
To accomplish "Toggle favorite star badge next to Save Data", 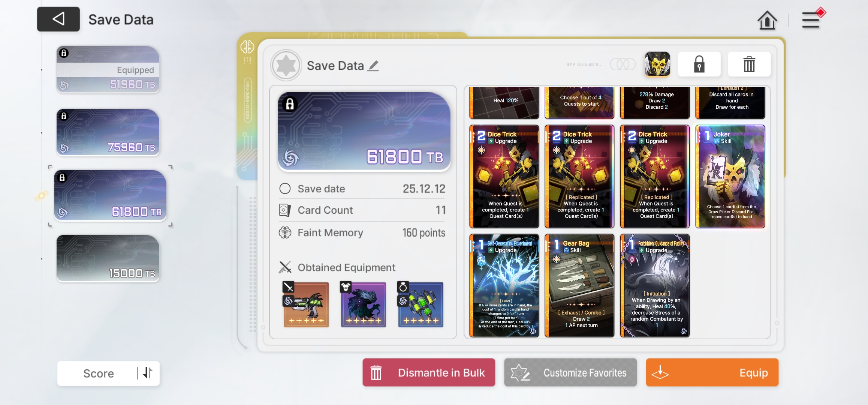I will pos(286,66).
